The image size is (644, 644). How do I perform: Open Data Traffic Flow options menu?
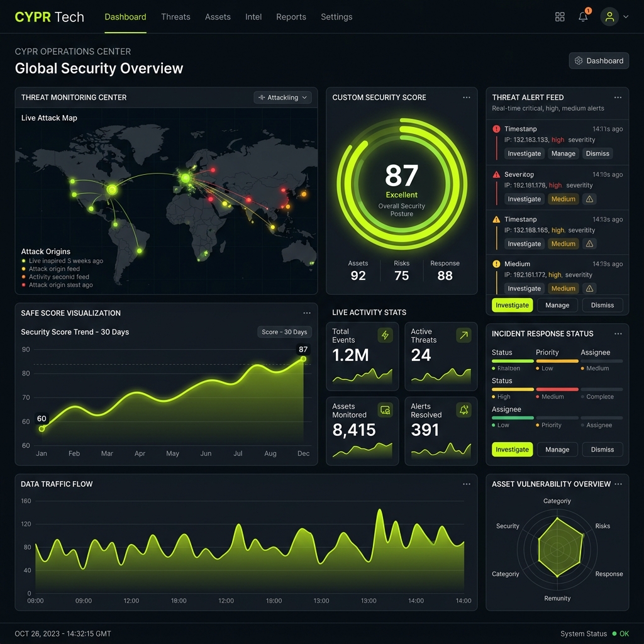coord(467,484)
